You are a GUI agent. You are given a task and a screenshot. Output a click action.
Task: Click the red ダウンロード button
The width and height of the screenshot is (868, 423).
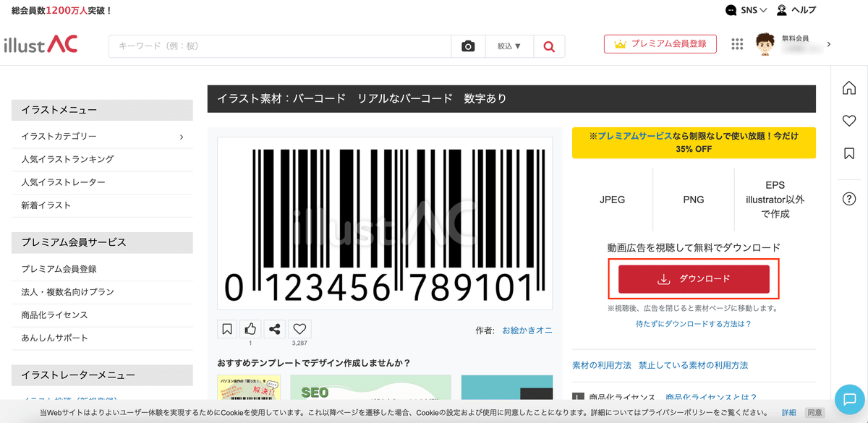[694, 279]
